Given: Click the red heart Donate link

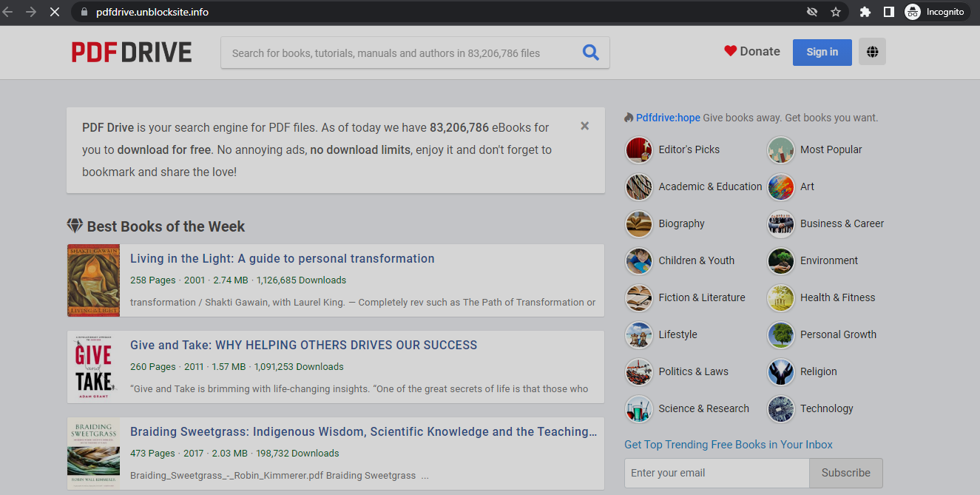Looking at the screenshot, I should (751, 51).
